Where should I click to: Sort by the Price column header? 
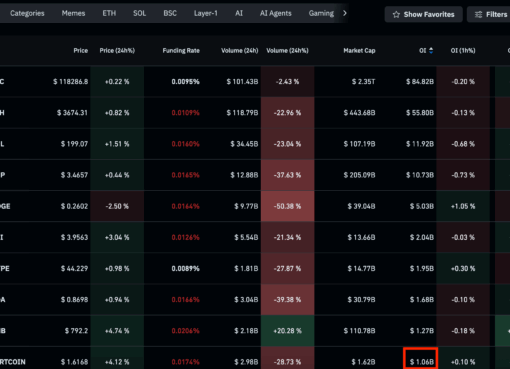(81, 51)
